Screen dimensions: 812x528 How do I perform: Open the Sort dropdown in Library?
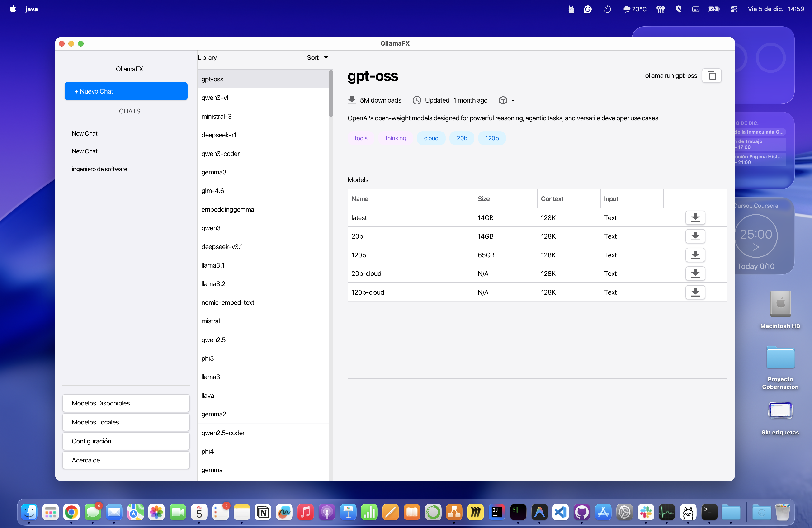(x=318, y=58)
